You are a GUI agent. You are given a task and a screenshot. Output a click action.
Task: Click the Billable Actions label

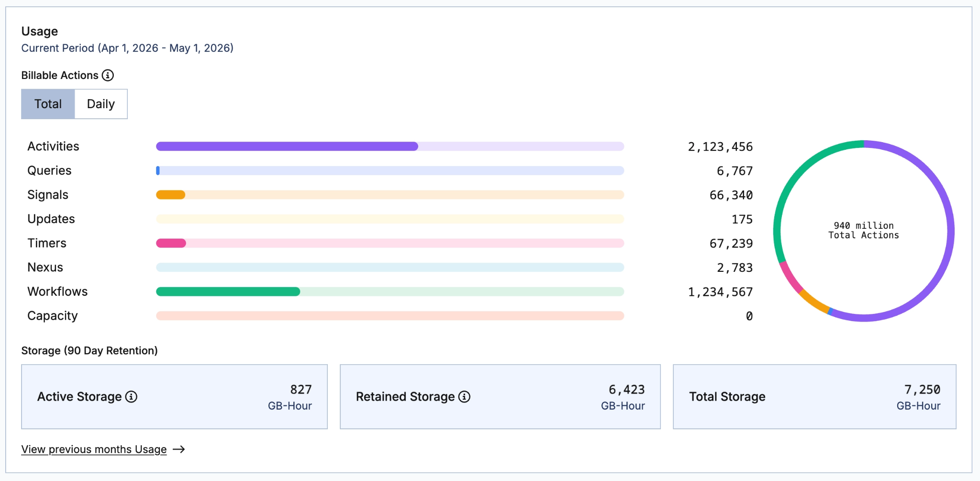coord(60,75)
